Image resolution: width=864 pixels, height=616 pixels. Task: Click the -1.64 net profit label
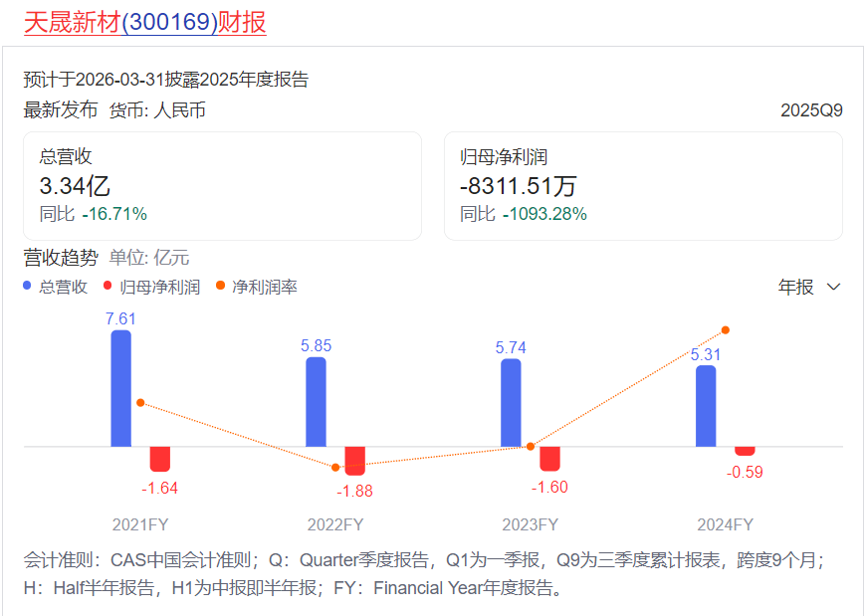pyautogui.click(x=160, y=489)
